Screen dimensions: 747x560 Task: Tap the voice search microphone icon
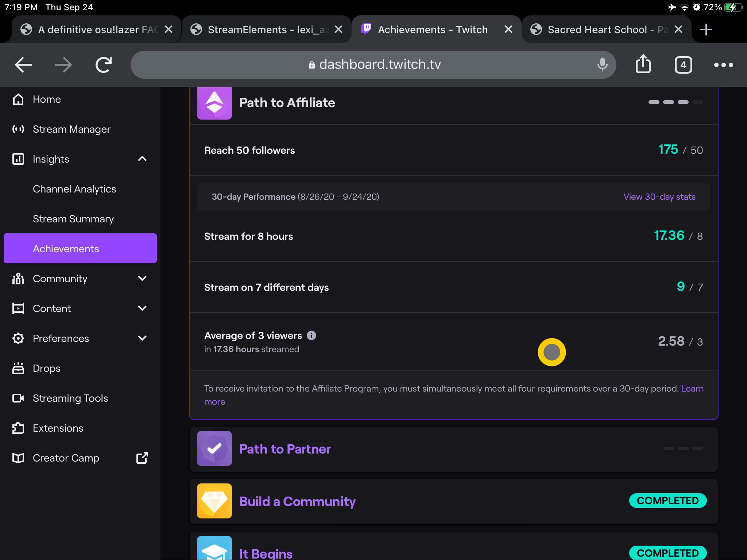602,65
